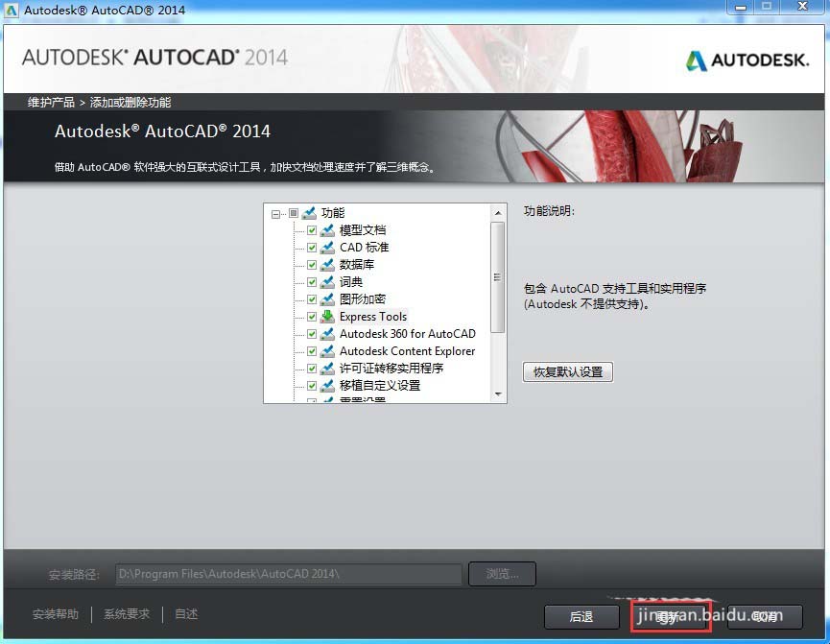Click the feature list scroll-up arrow

pyautogui.click(x=498, y=213)
